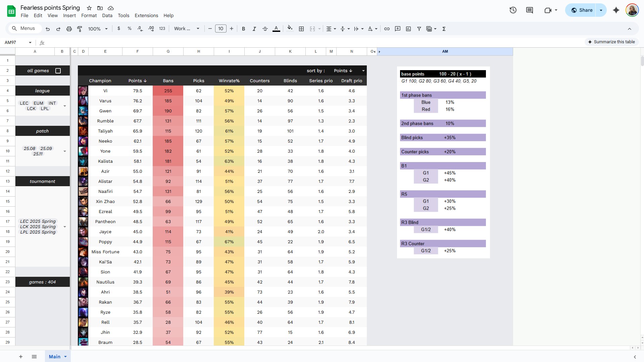Image resolution: width=644 pixels, height=362 pixels.
Task: Open the side panel chevron
Action: pos(635,357)
